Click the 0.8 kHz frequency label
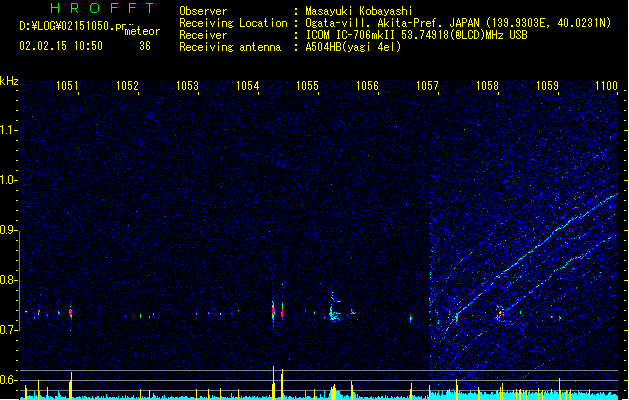This screenshot has width=629, height=400. pos(8,280)
